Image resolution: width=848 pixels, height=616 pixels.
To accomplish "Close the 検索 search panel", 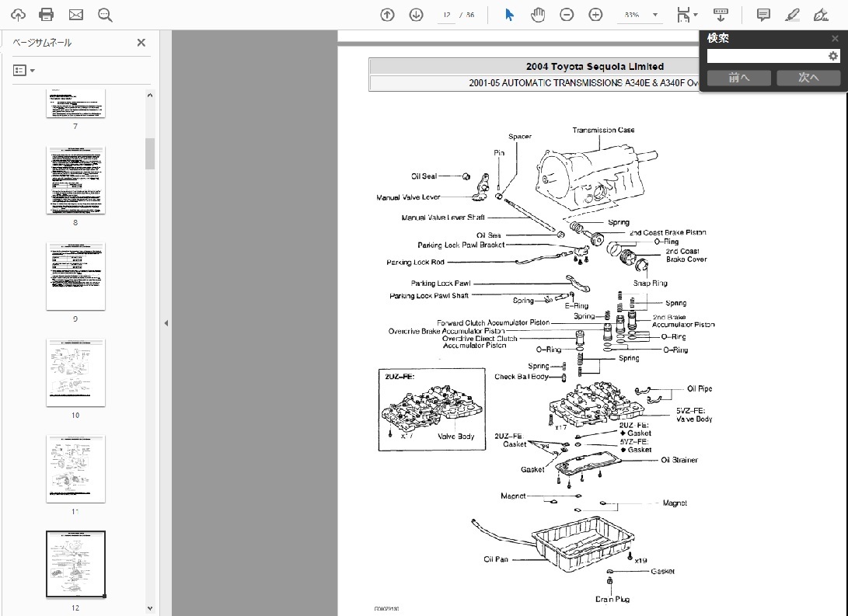I will click(x=835, y=38).
